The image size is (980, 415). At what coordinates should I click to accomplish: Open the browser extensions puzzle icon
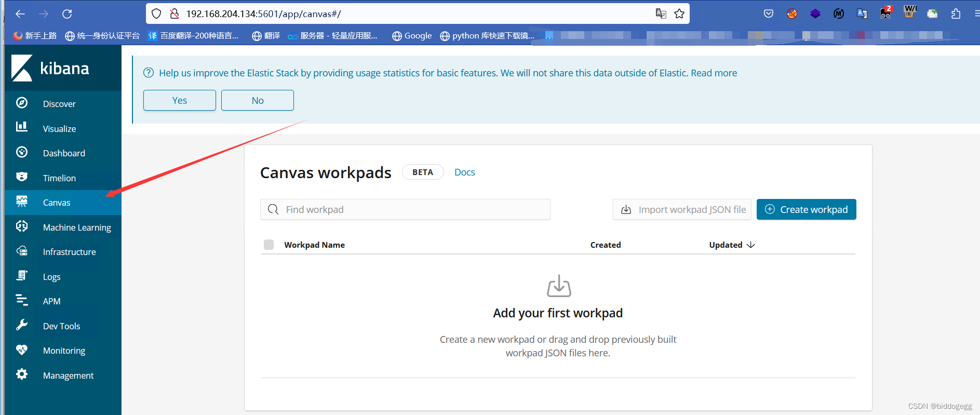click(956, 14)
